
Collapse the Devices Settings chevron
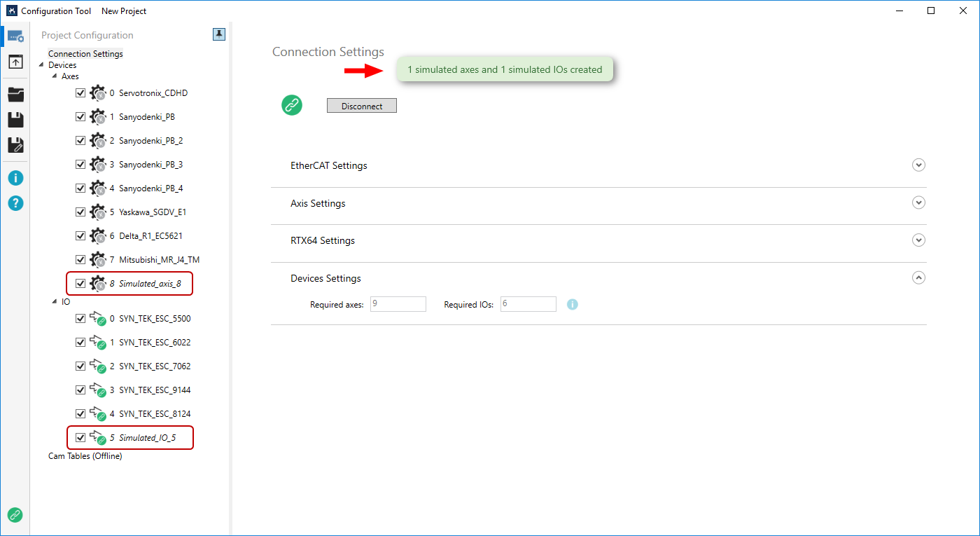tap(919, 277)
